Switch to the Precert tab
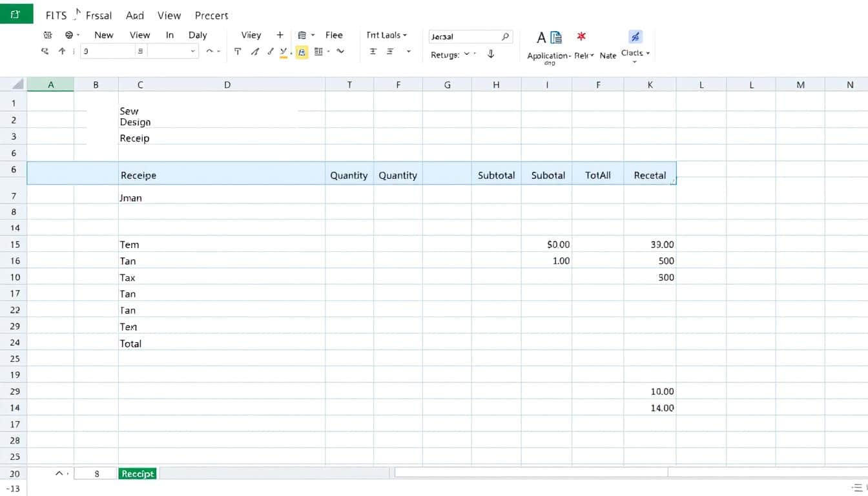 pos(212,15)
